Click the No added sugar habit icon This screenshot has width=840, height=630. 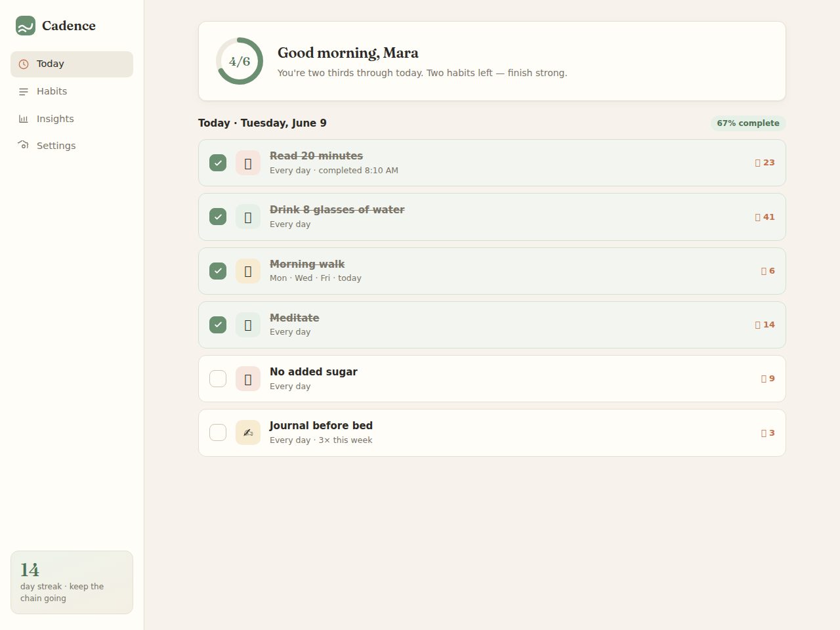(x=248, y=379)
